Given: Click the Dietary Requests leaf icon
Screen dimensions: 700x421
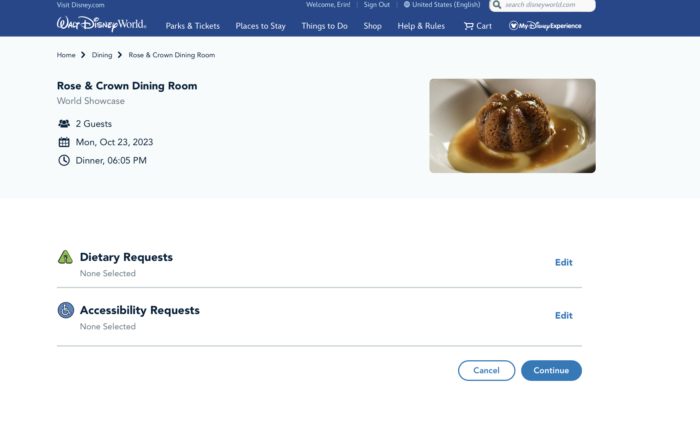Looking at the screenshot, I should pyautogui.click(x=65, y=257).
